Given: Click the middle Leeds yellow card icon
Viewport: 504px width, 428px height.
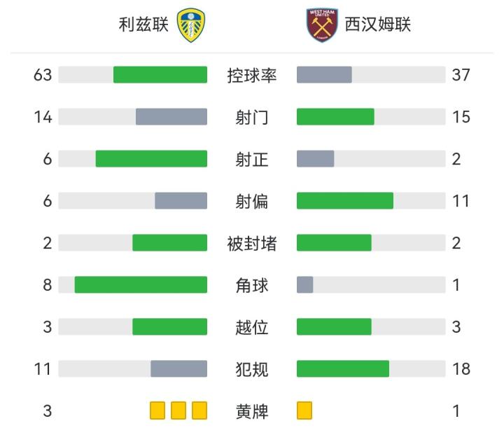Looking at the screenshot, I should pos(178,410).
